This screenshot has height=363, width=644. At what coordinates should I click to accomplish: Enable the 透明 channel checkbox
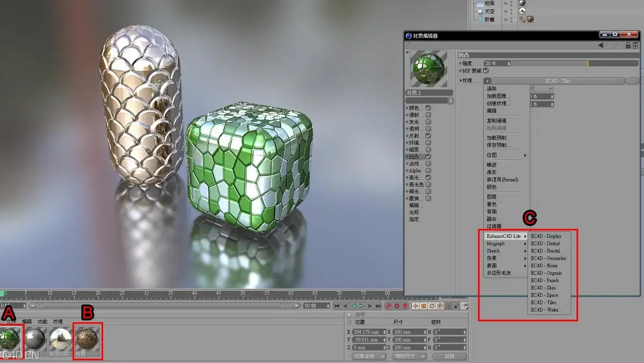click(428, 129)
